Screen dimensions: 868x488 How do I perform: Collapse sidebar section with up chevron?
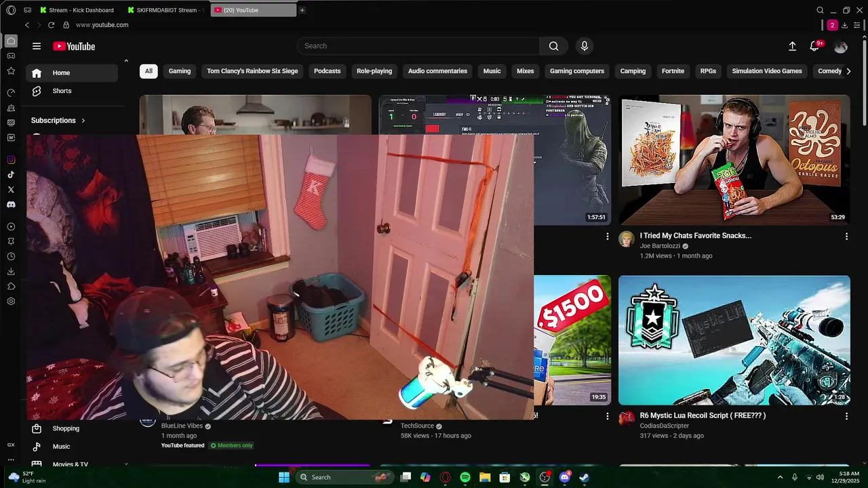(126, 61)
